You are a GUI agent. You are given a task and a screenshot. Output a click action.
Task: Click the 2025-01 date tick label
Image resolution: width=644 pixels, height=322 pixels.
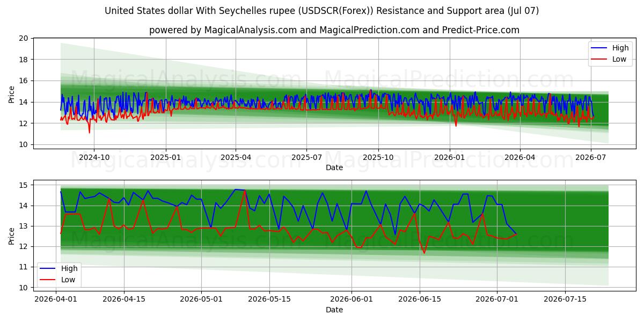(x=166, y=158)
